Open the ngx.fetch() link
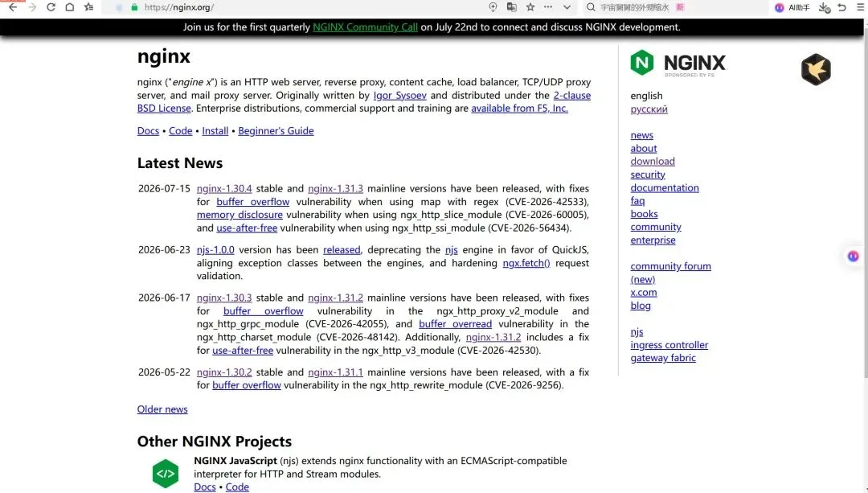The image size is (868, 493). 526,263
